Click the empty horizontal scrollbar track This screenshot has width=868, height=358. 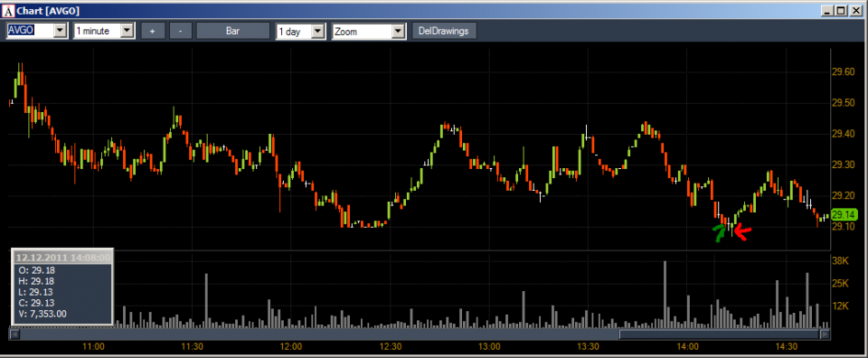tap(319, 334)
